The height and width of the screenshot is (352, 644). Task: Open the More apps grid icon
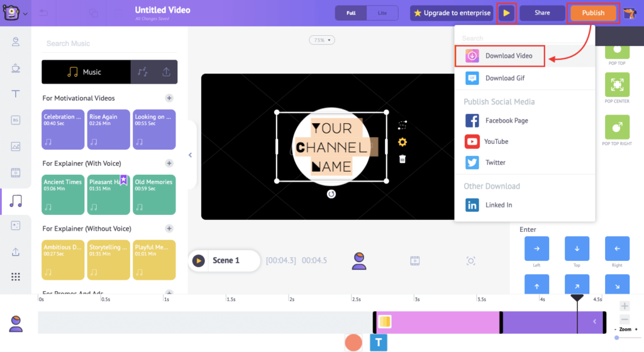(x=16, y=277)
